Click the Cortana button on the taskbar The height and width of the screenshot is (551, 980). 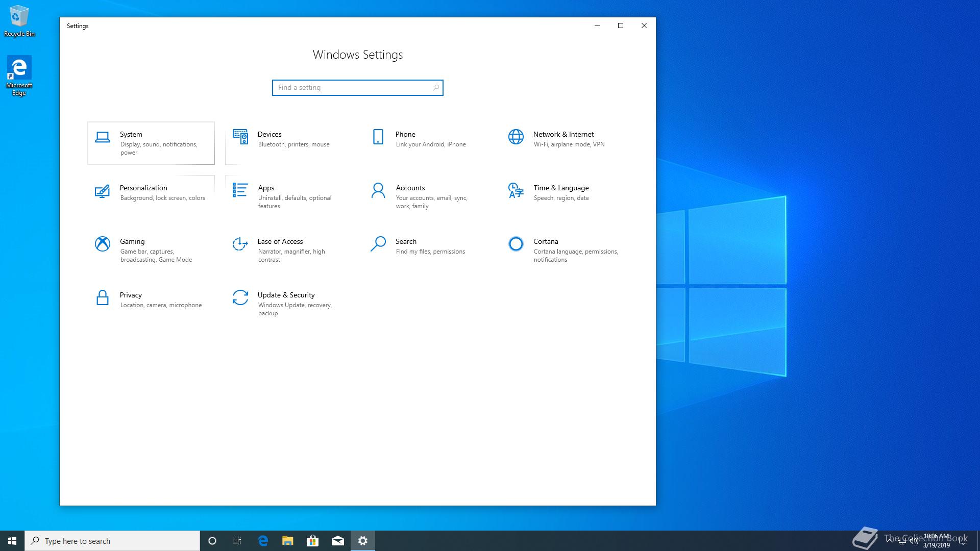click(212, 541)
